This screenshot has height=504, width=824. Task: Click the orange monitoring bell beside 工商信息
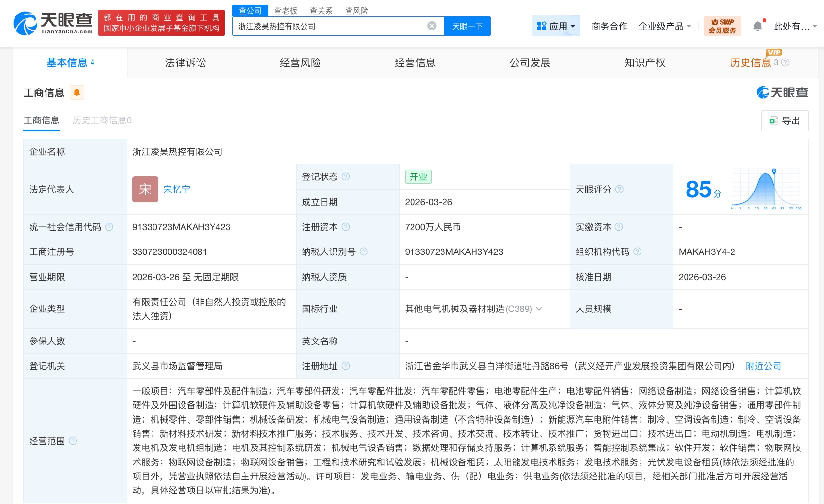[x=77, y=92]
